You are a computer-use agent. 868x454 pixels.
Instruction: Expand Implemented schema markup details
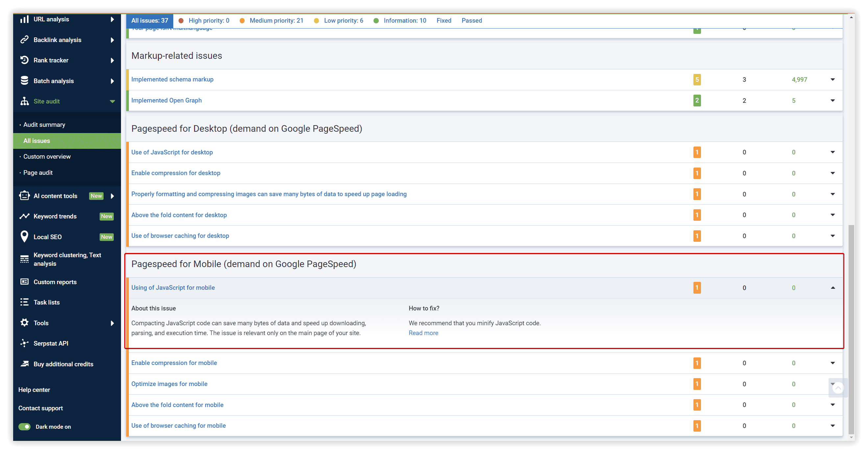tap(832, 79)
